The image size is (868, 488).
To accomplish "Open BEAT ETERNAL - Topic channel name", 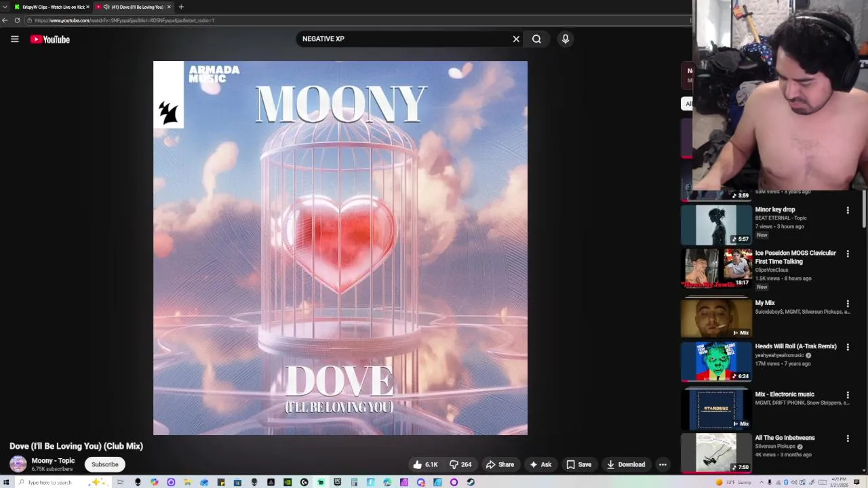I will pos(781,218).
